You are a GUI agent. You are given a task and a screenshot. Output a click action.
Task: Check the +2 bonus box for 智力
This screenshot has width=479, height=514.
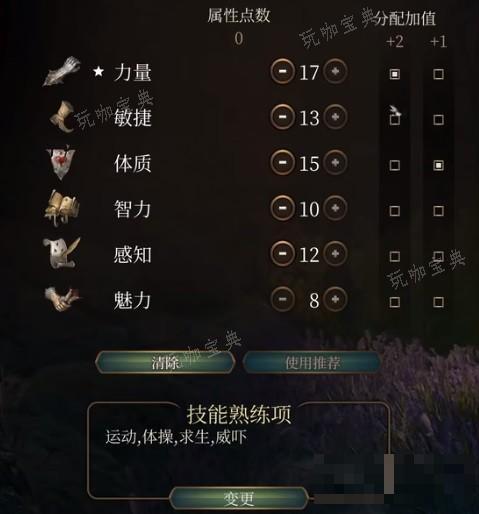pyautogui.click(x=395, y=211)
